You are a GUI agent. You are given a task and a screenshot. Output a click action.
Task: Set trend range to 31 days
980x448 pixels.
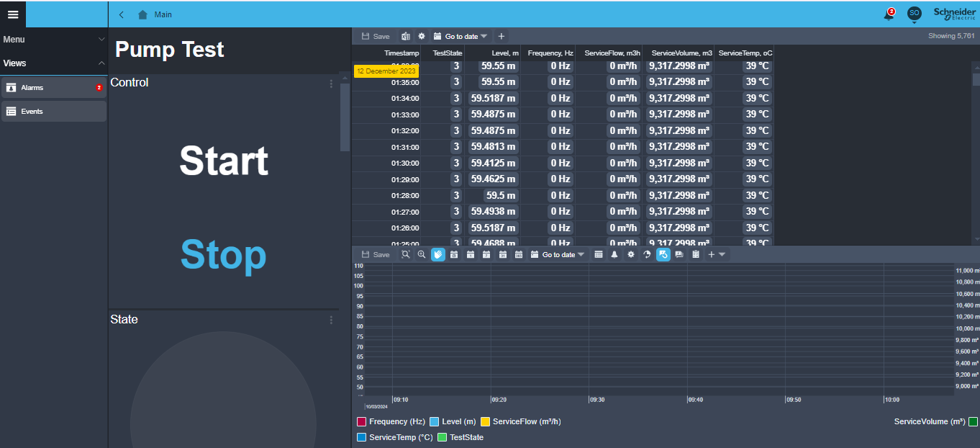503,254
